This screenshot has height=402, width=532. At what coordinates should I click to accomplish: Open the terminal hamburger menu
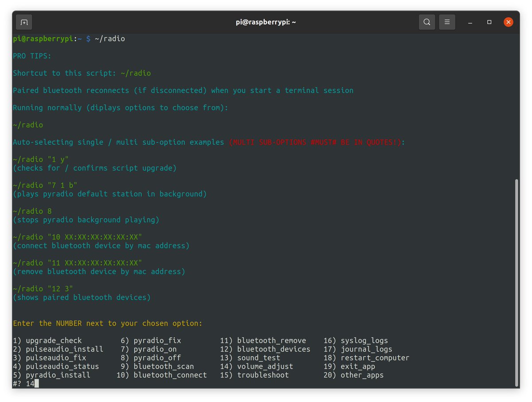[447, 22]
